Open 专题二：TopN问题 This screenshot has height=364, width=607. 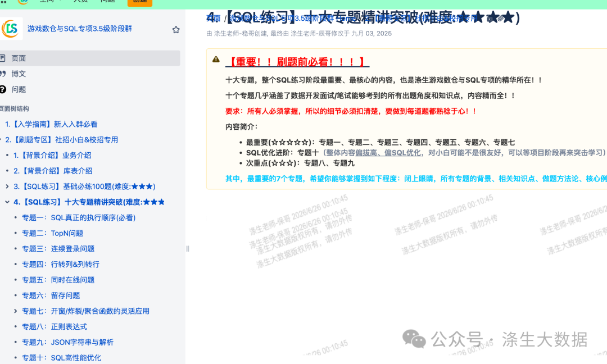pos(52,233)
